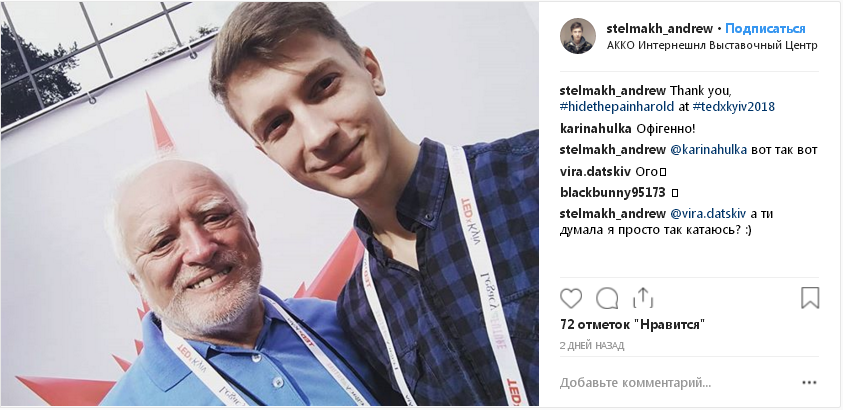The width and height of the screenshot is (843, 410).
Task: Open stelmakh_andrew username in header
Action: pyautogui.click(x=660, y=29)
